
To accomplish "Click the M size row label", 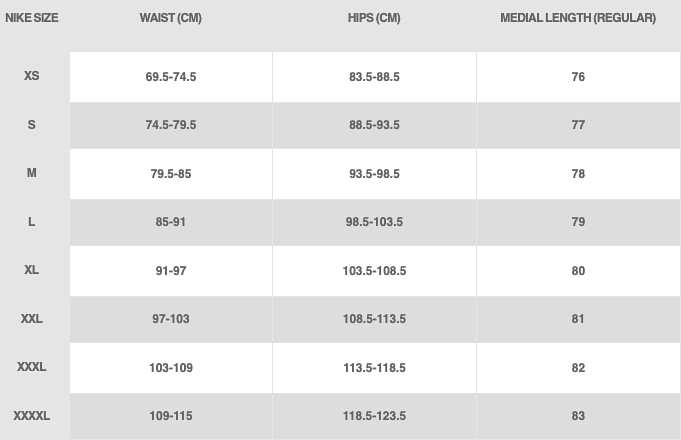I will coord(31,173).
